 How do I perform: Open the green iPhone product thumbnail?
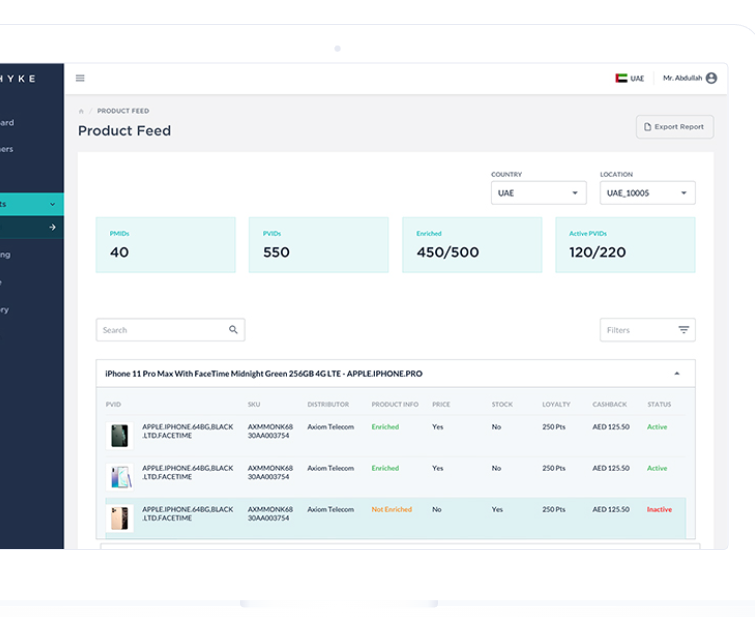coord(119,435)
